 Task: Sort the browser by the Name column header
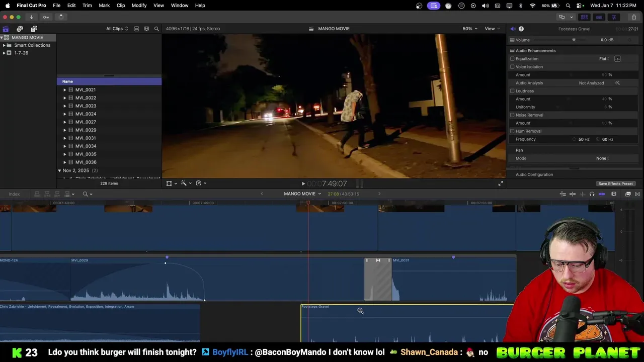coord(109,81)
